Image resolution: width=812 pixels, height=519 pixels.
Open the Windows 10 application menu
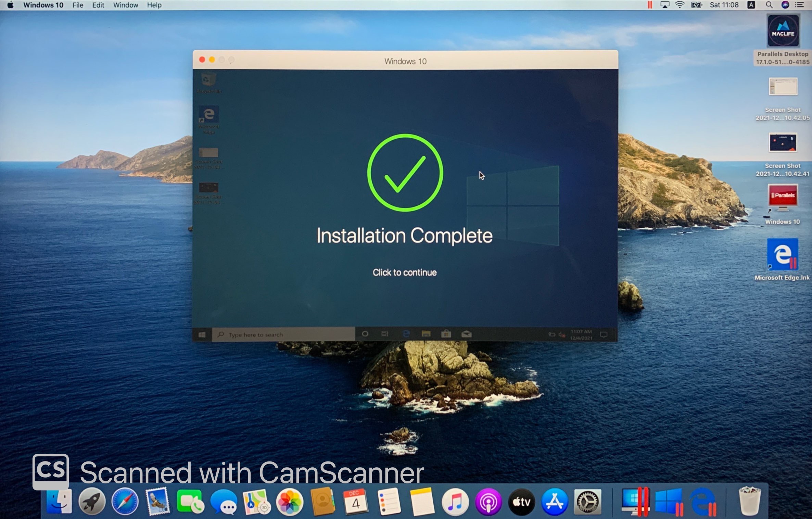click(43, 5)
